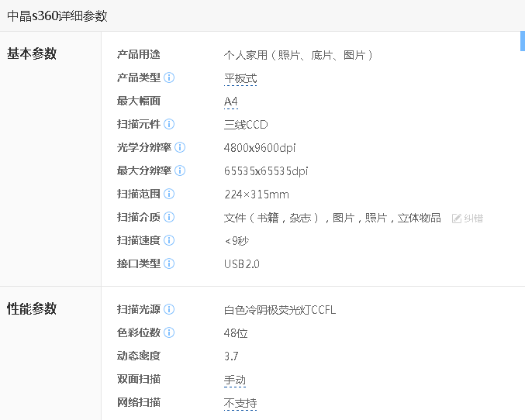Click the 动态密度 row label
This screenshot has height=420, width=525.
(x=139, y=356)
